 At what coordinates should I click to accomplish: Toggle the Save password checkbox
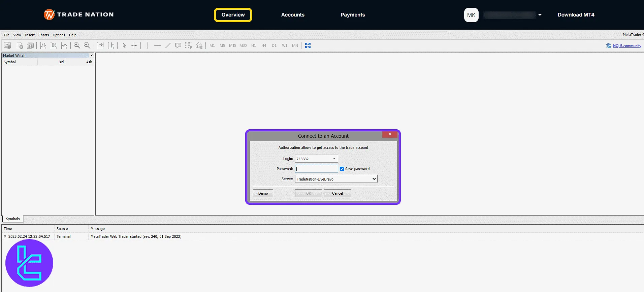342,169
